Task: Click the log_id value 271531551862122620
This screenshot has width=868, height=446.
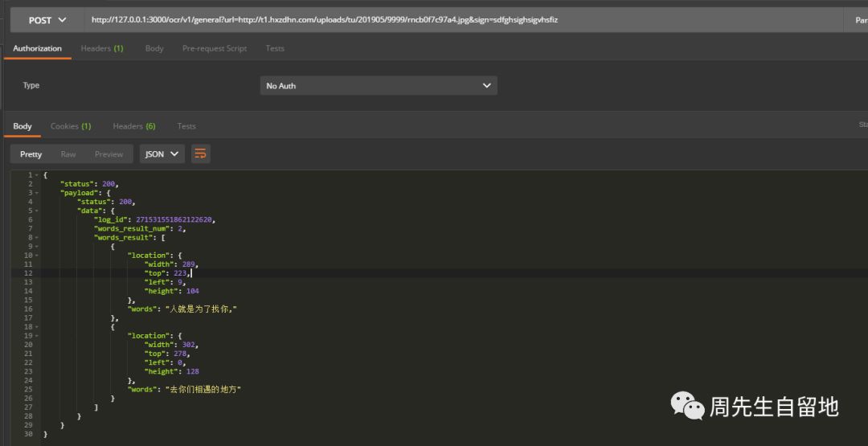Action: [174, 219]
